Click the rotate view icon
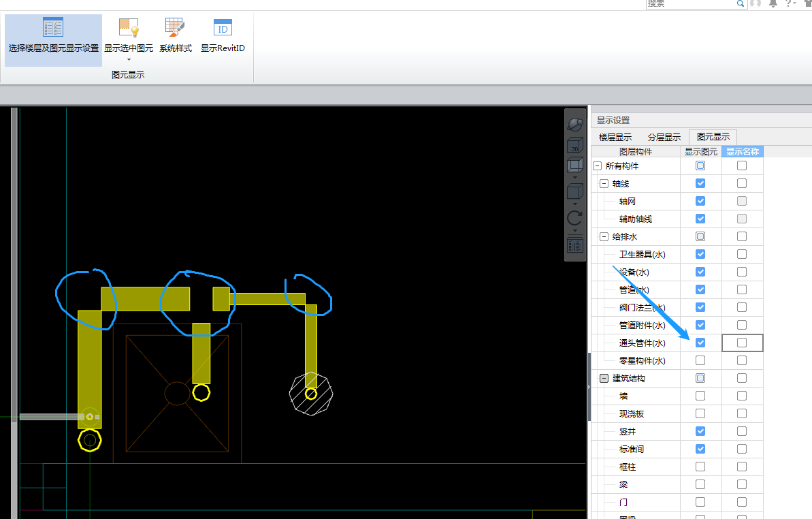Screen dimensions: 812x519 point(575,218)
